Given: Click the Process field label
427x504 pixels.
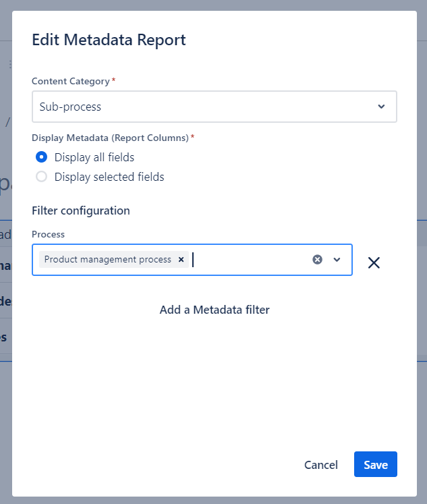Looking at the screenshot, I should point(49,234).
